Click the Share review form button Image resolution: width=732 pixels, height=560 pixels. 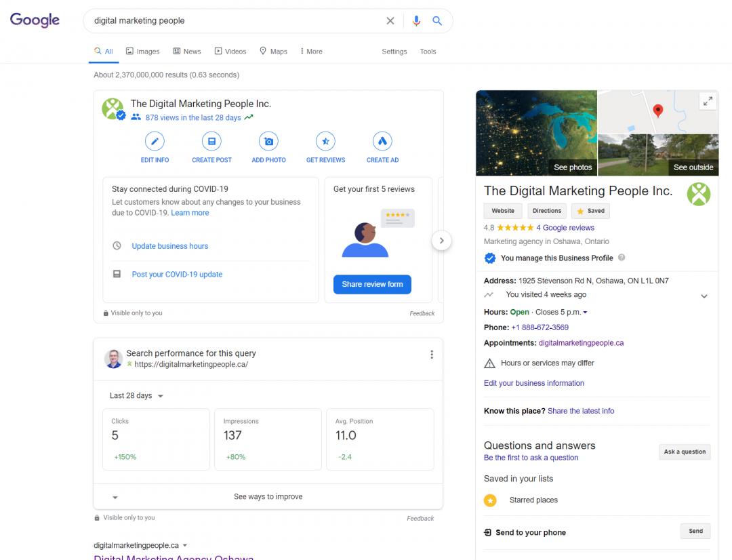tap(372, 285)
